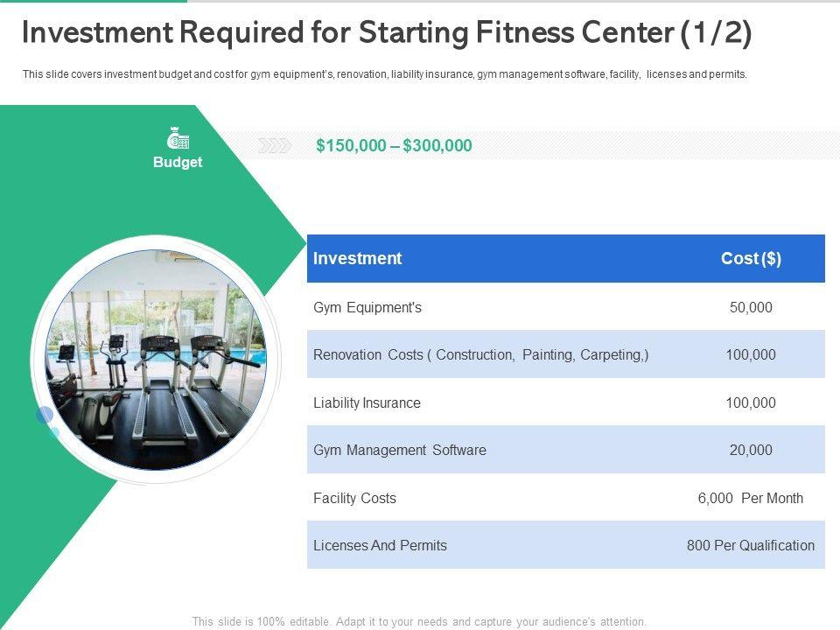Select the Gym Equipment's row label

click(367, 307)
